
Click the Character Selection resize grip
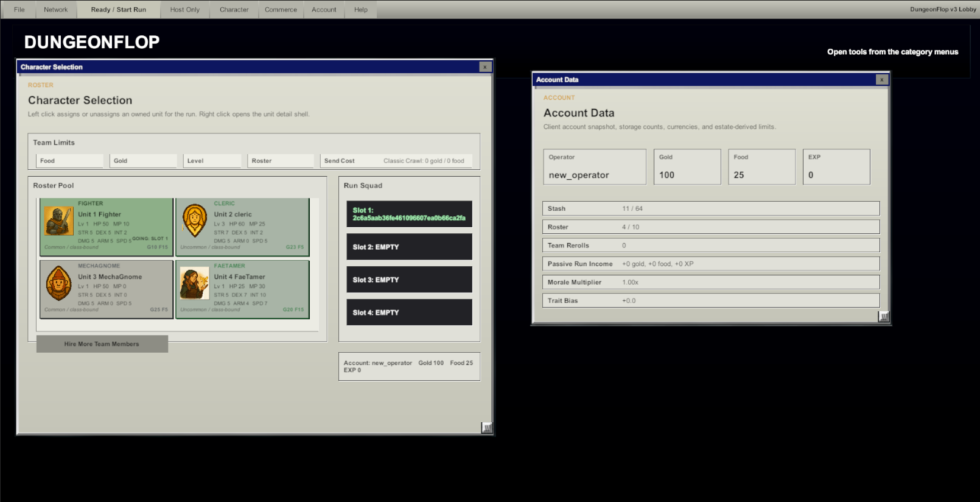pyautogui.click(x=487, y=428)
